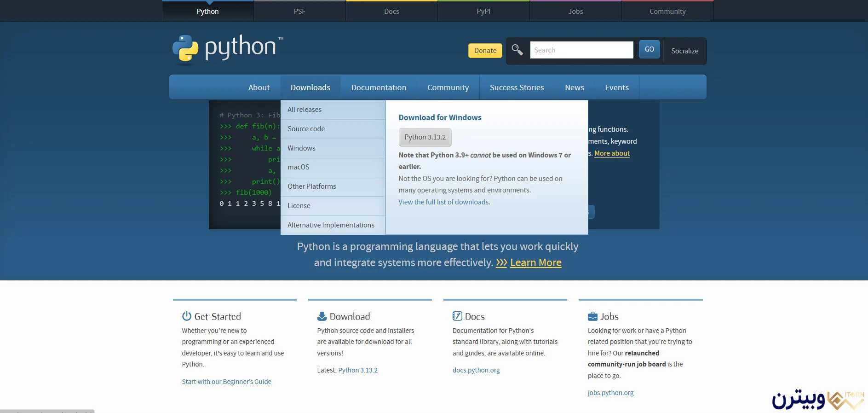Select macOS in Downloads submenu
The width and height of the screenshot is (868, 413).
pyautogui.click(x=333, y=167)
